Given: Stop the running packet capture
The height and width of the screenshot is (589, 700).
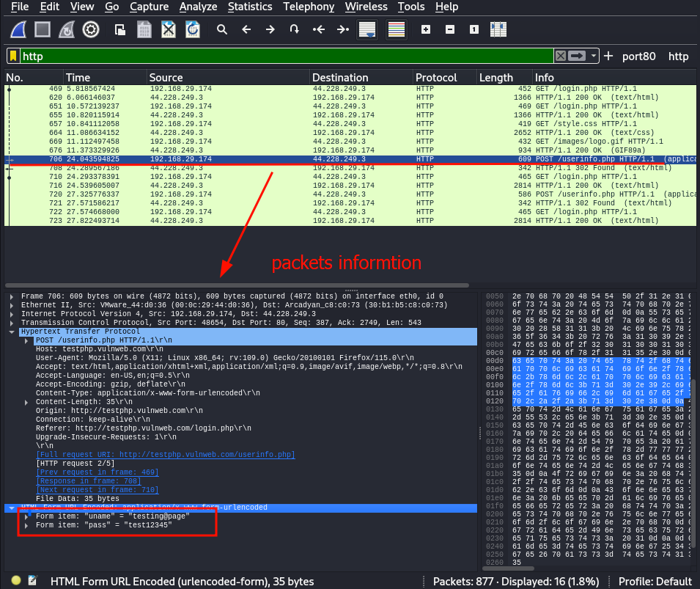Looking at the screenshot, I should pyautogui.click(x=43, y=30).
